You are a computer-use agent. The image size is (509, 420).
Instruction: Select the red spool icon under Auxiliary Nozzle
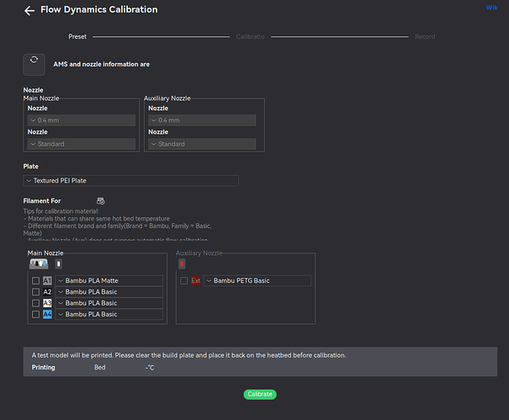tap(182, 263)
